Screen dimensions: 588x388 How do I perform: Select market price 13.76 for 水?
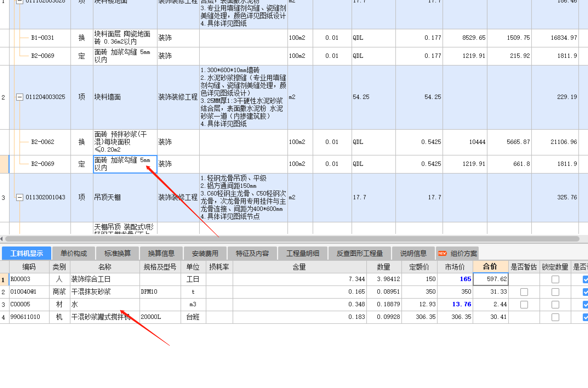point(455,304)
